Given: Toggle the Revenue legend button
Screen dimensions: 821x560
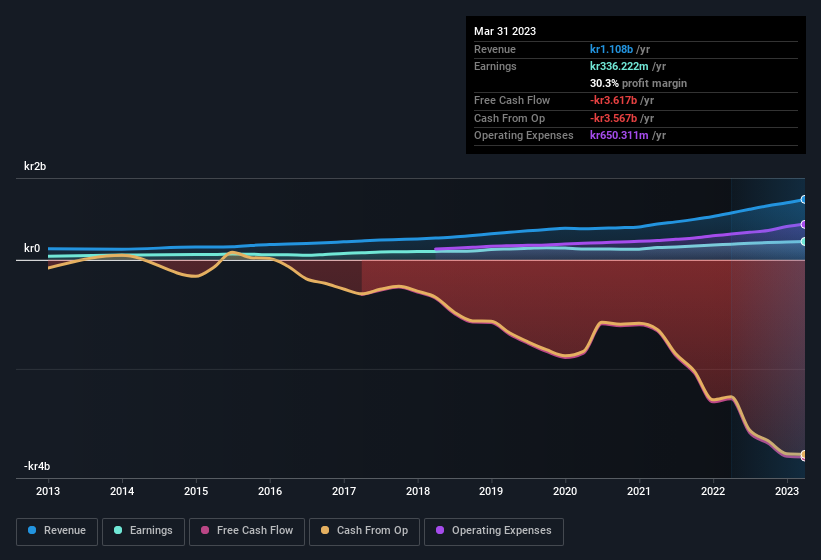Looking at the screenshot, I should point(57,531).
